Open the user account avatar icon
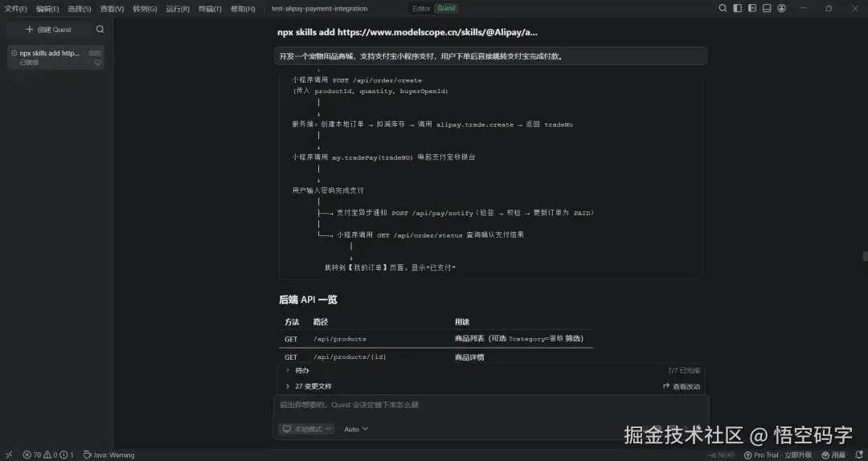Screen dimensions: 868x461 pos(782,8)
